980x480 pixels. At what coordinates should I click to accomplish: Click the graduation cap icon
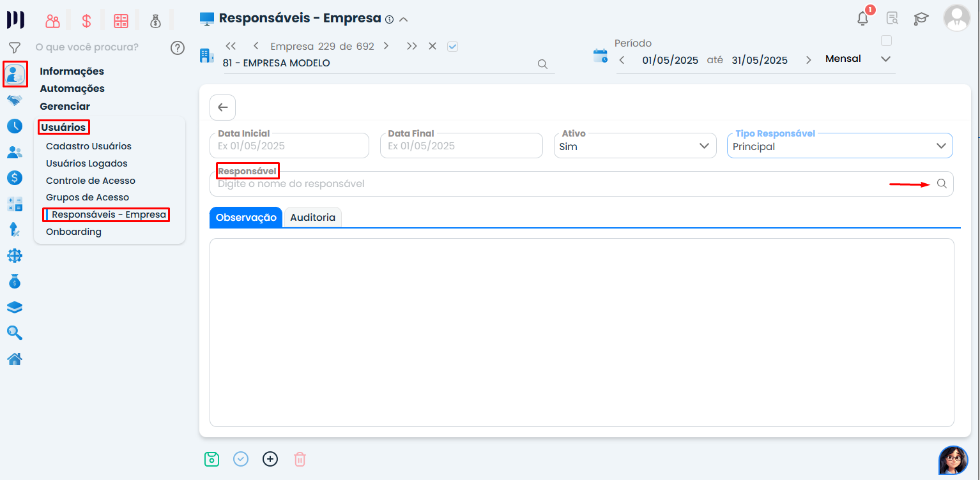coord(921,19)
